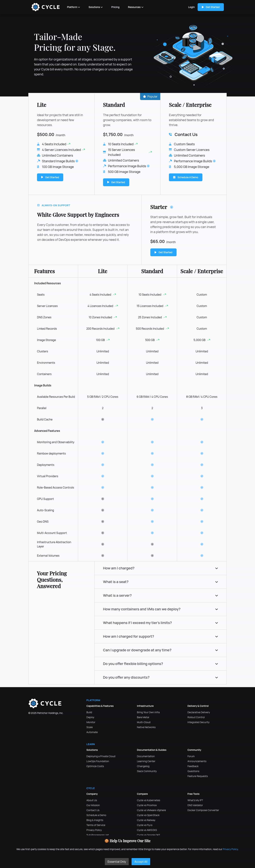Open the Resources menu in the header

pyautogui.click(x=136, y=7)
